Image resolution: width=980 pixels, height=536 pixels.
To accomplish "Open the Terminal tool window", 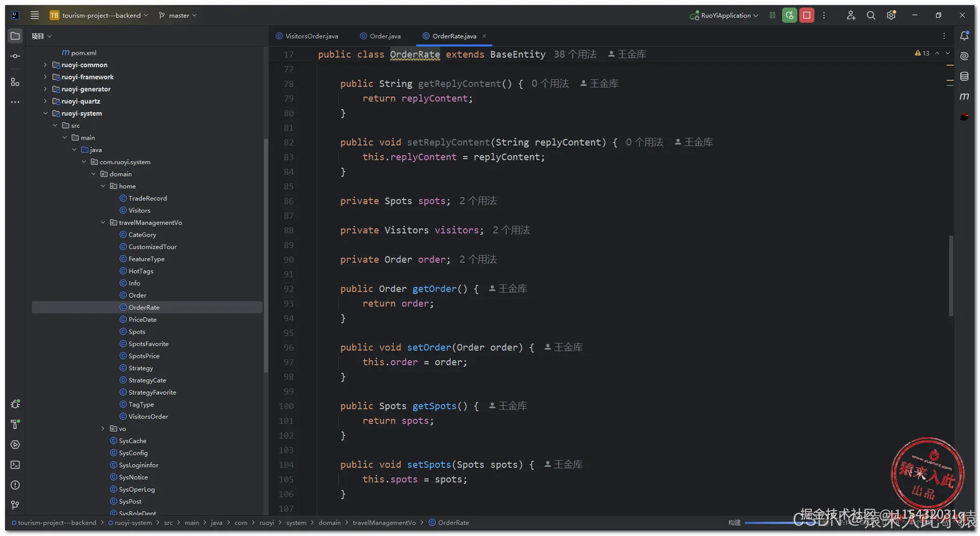I will [15, 465].
